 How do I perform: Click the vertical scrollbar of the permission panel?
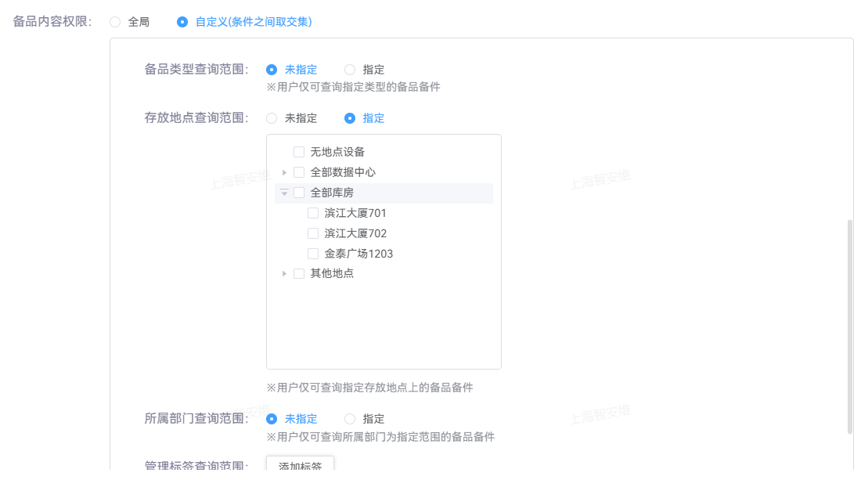850,327
